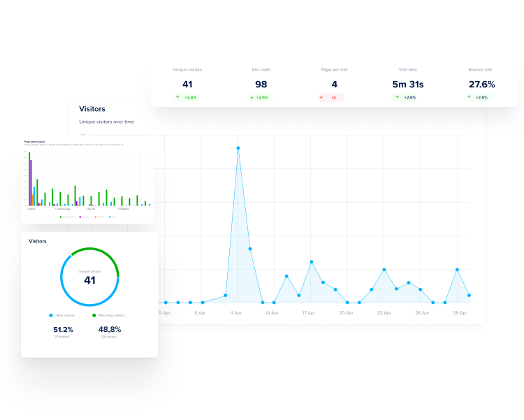Click the red xx badge under Page per visit
This screenshot has width=524, height=420.
tap(331, 97)
